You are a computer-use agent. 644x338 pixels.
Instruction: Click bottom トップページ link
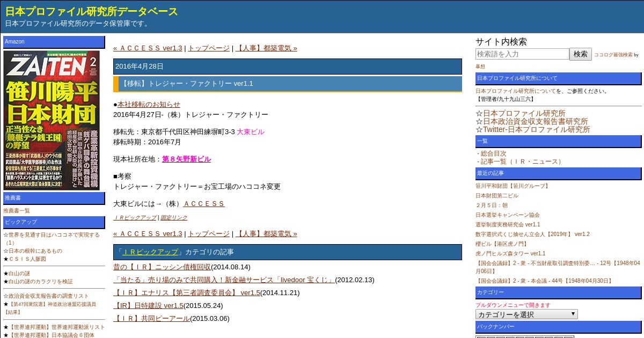tap(209, 233)
